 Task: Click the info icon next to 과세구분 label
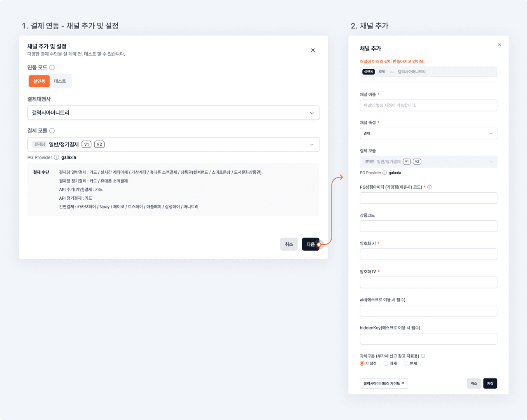tap(423, 356)
